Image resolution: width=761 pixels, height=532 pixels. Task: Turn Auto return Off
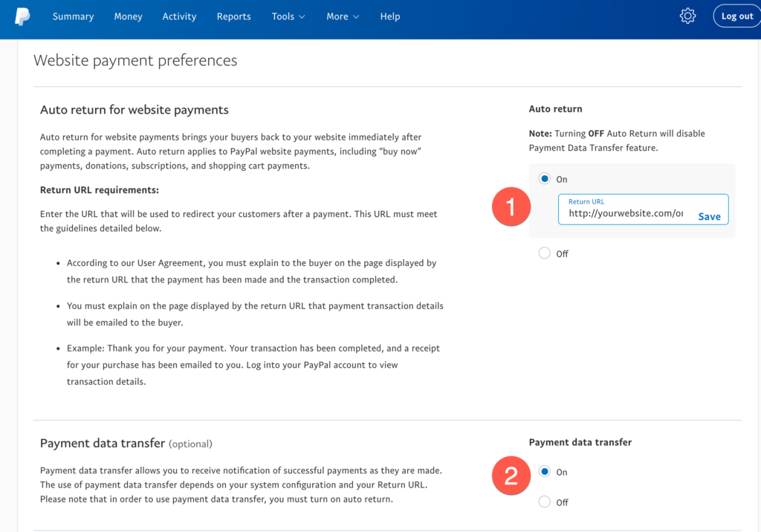(545, 253)
